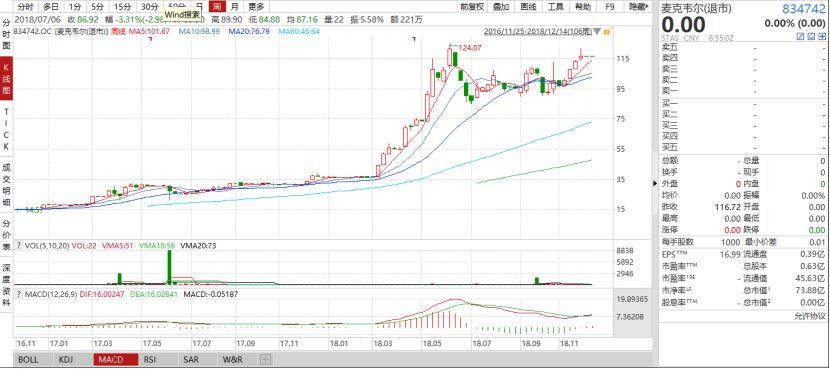Click the yellow icon beside the date range

pos(607,32)
